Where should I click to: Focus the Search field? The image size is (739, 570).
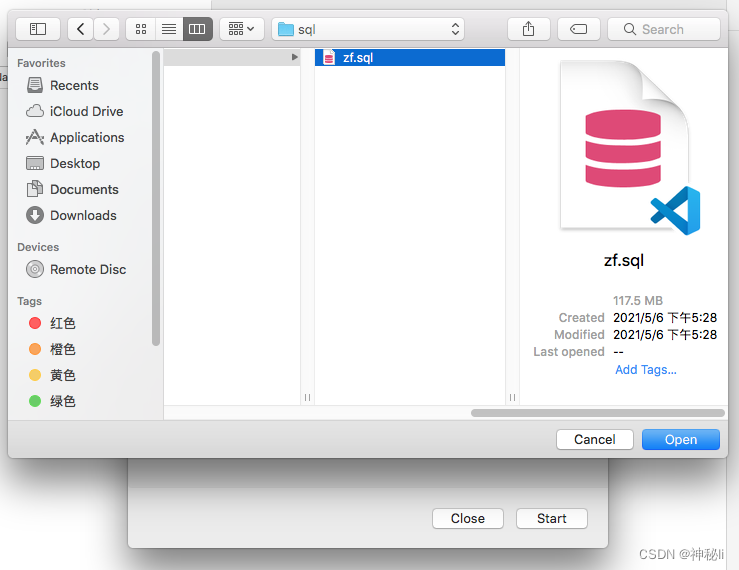point(664,29)
